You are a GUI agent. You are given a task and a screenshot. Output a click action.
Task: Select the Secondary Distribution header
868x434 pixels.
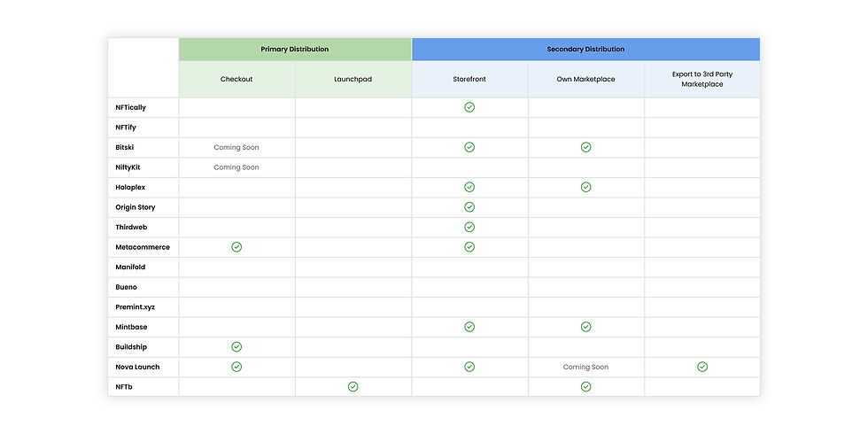point(585,50)
